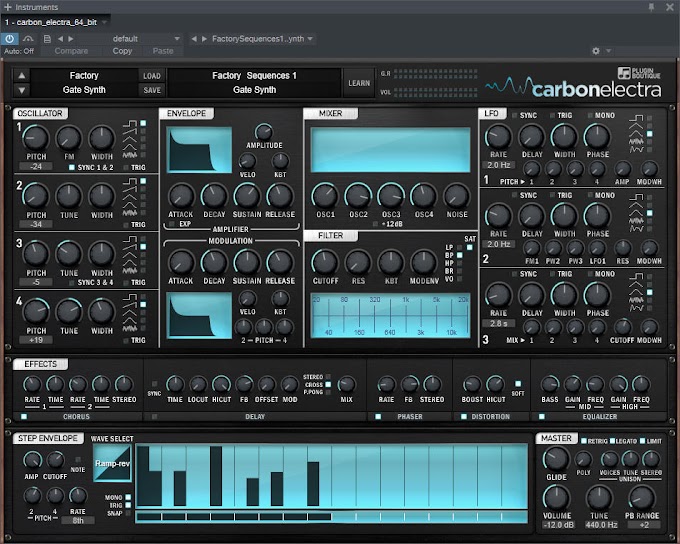Disable the CHORUS effect toggle

24,416
